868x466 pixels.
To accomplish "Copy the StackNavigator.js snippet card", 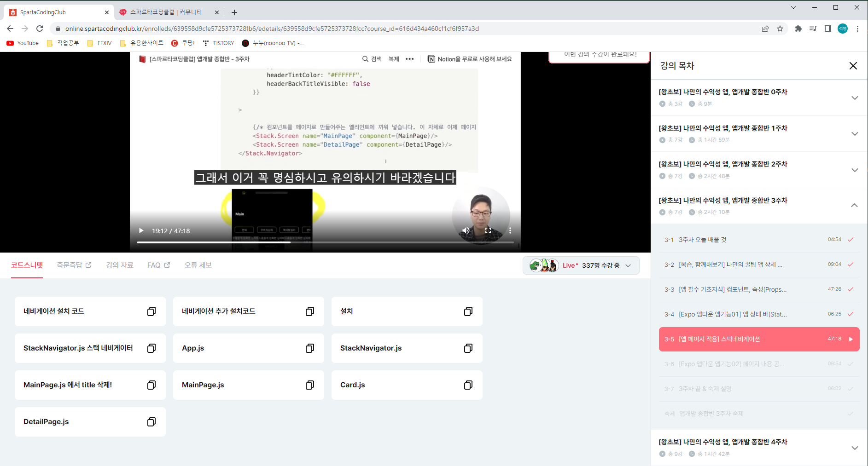I will [468, 348].
